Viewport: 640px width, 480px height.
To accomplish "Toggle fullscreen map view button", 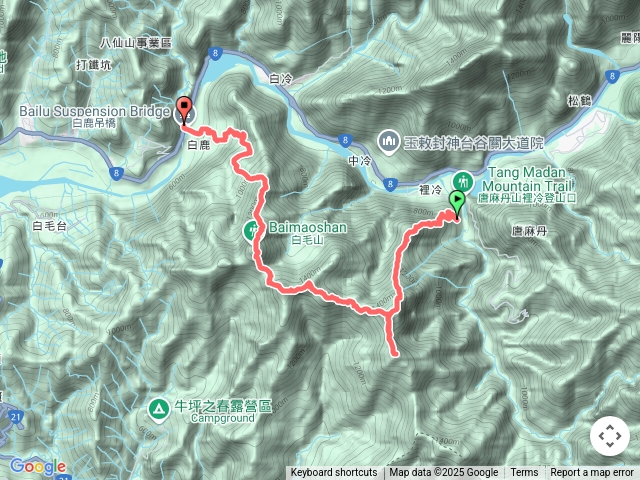I will pyautogui.click(x=610, y=436).
